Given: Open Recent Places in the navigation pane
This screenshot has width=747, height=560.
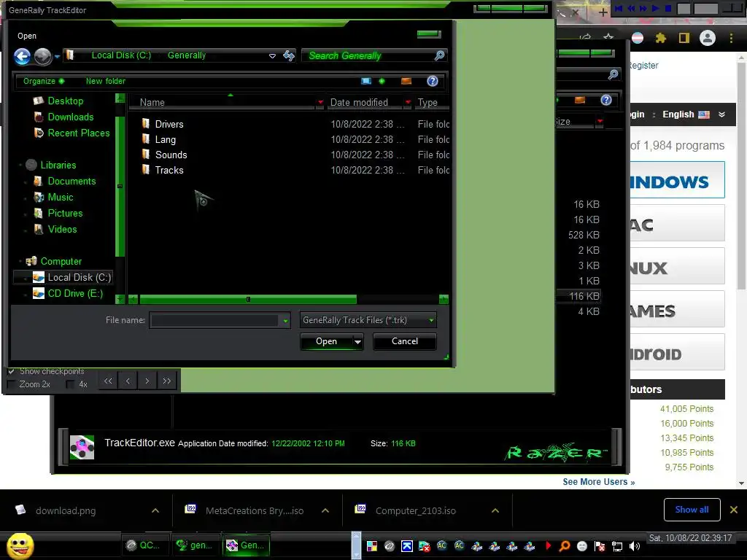Looking at the screenshot, I should click(x=79, y=133).
